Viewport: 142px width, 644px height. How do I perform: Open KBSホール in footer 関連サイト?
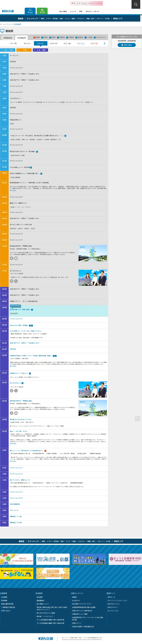[111, 597]
